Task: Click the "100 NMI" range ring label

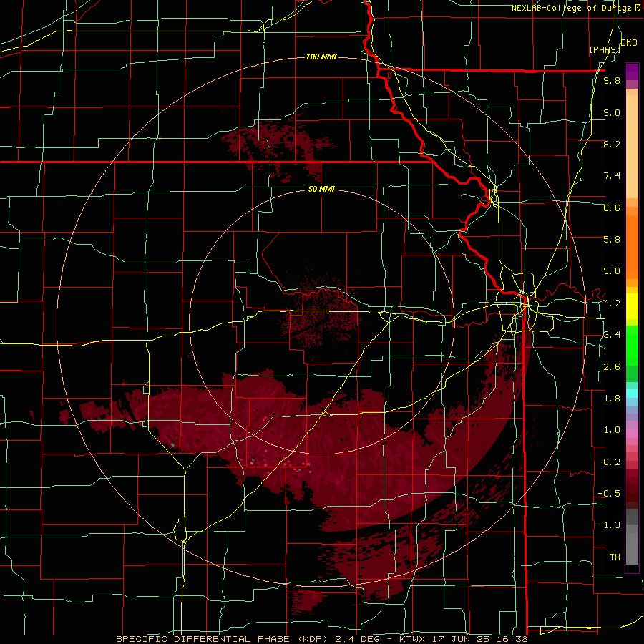Action: pyautogui.click(x=321, y=57)
